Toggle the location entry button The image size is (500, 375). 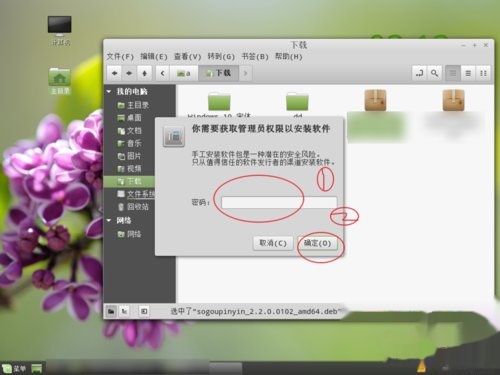pos(419,73)
